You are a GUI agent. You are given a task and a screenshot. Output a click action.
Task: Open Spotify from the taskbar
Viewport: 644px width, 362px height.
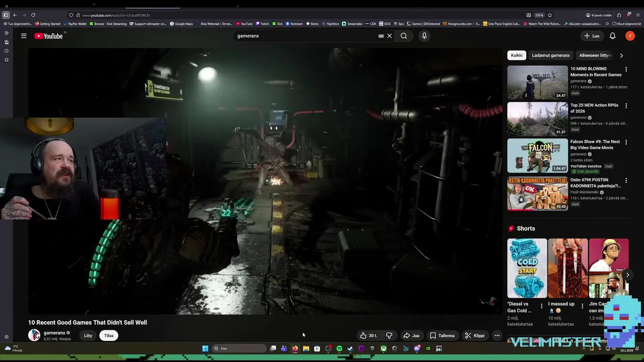[x=339, y=348]
